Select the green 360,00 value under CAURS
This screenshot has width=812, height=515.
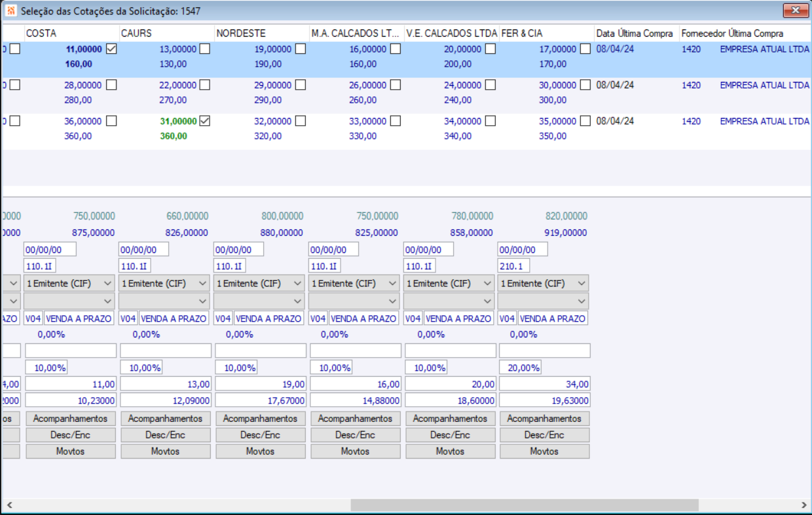(174, 136)
